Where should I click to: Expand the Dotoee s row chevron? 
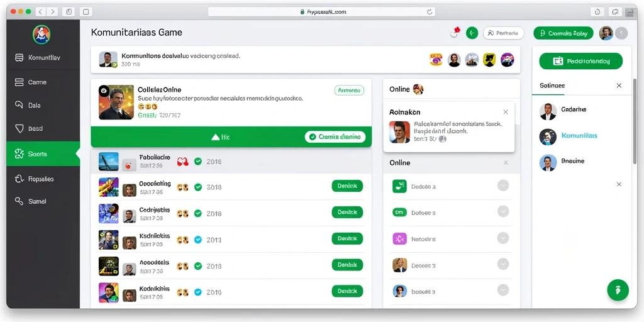pyautogui.click(x=503, y=211)
